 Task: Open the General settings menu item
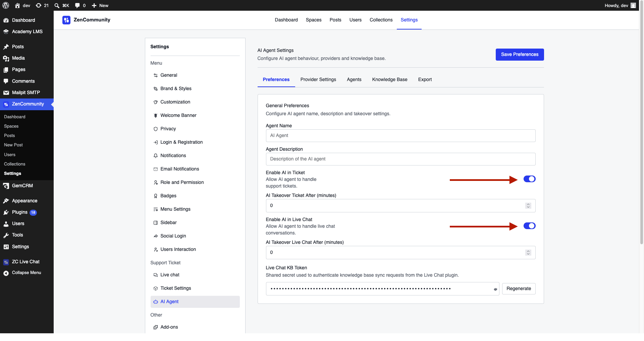click(195, 75)
